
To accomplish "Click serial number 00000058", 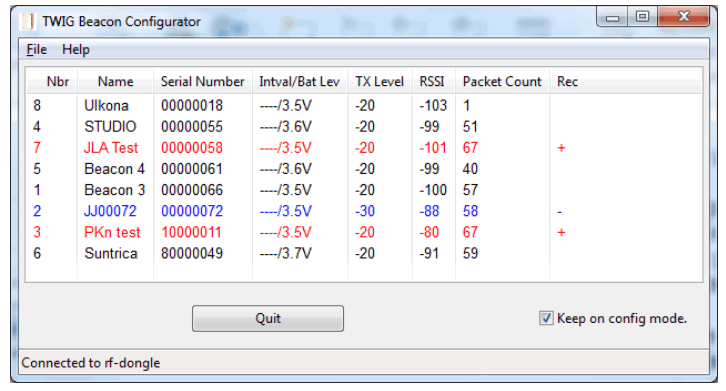I will 192,148.
